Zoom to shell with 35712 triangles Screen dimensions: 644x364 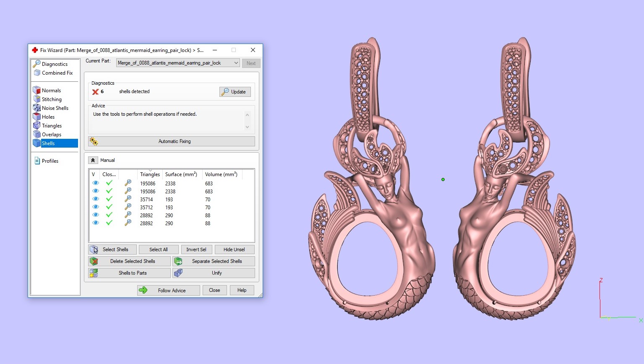[128, 207]
